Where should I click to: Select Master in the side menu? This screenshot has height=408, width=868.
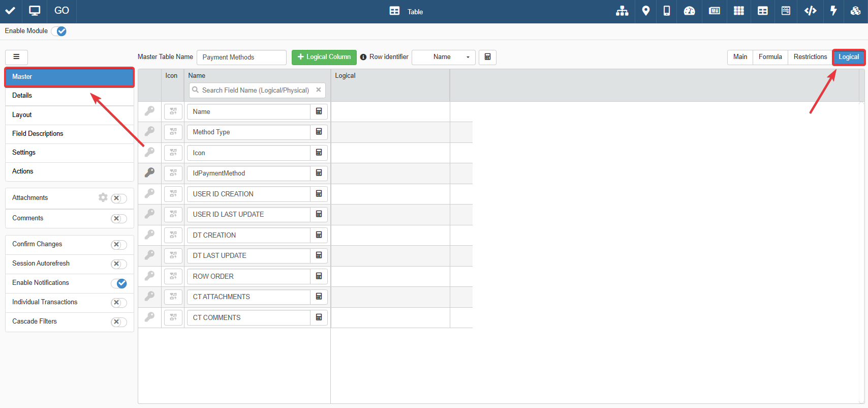click(x=70, y=77)
